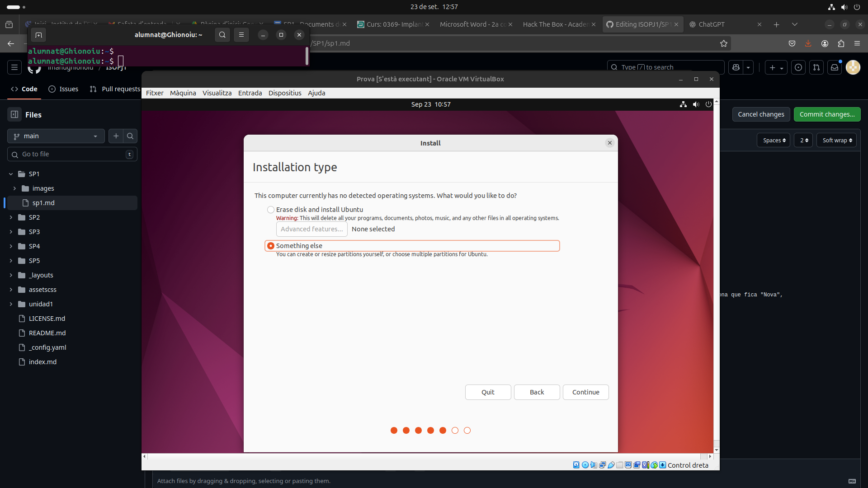Image resolution: width=868 pixels, height=488 pixels.
Task: Collapse the Files side panel icon
Action: pyautogui.click(x=14, y=115)
